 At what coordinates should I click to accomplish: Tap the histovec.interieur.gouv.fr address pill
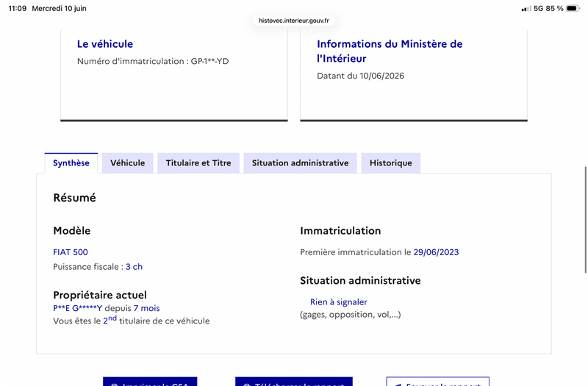(x=294, y=21)
